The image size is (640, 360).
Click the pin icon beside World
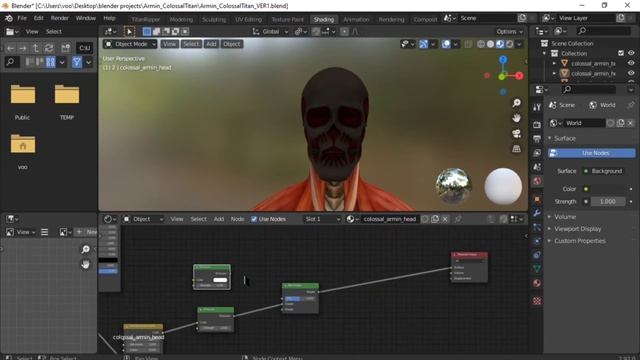point(631,105)
